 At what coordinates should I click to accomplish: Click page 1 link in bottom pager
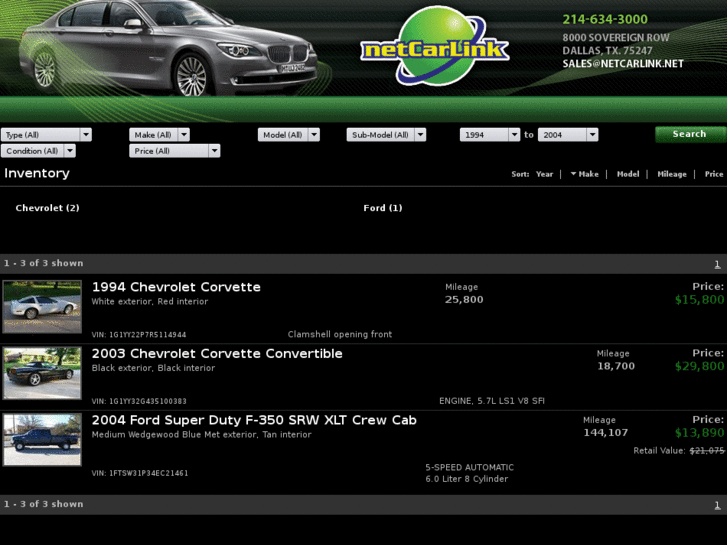tap(717, 506)
